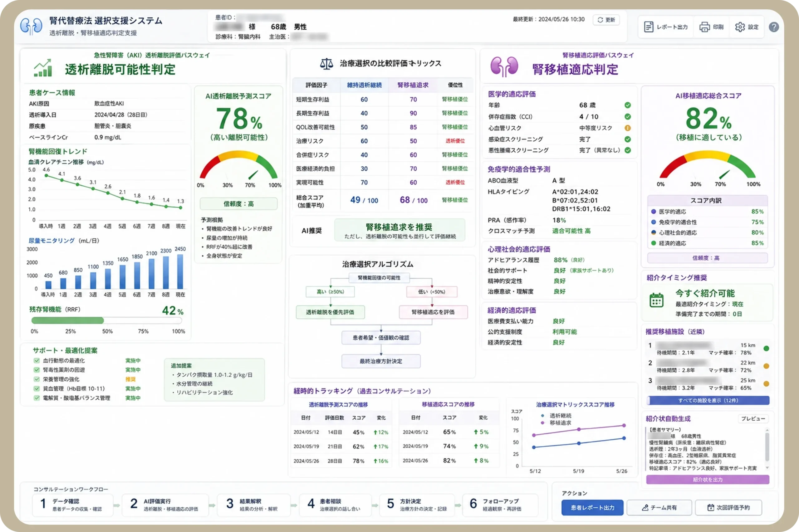Image resolution: width=799 pixels, height=532 pixels.
Task: Toggle 電解質・酸塩基バランス管理 checkbox
Action: pyautogui.click(x=36, y=398)
